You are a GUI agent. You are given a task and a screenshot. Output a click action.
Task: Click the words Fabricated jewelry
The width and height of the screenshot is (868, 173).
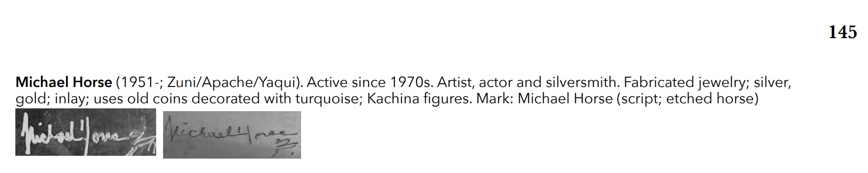coord(684,83)
